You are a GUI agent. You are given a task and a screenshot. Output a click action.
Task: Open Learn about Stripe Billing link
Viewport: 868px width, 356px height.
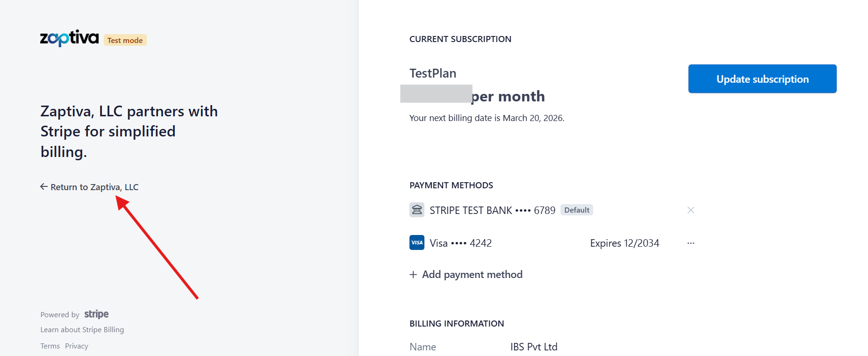[x=82, y=329]
